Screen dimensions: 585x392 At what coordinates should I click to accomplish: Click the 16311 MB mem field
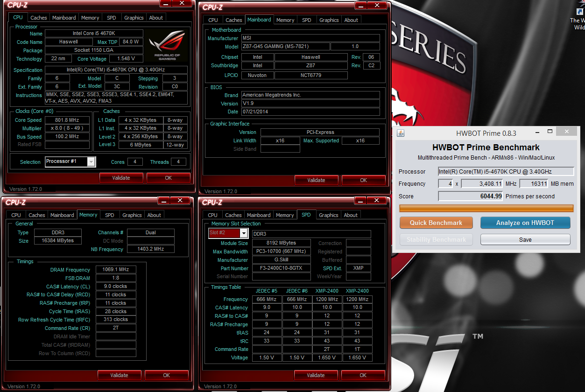[533, 184]
